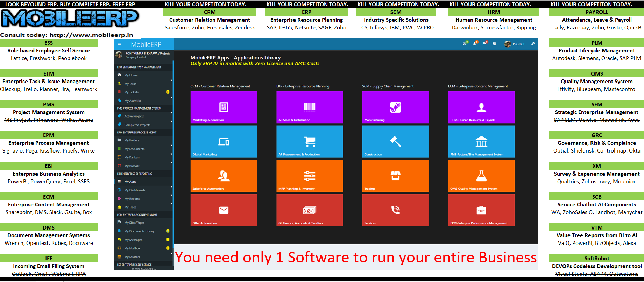This screenshot has width=644, height=282.
Task: Open Active Projects in sidebar
Action: 143,116
